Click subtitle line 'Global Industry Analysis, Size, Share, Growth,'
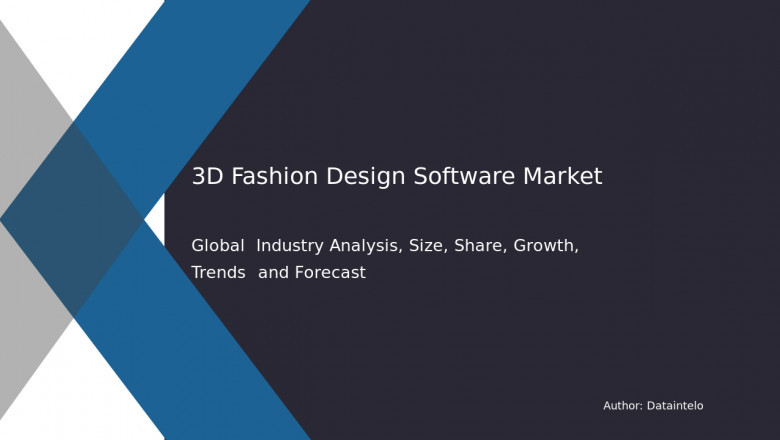Viewport: 780px width, 440px height. click(x=385, y=246)
